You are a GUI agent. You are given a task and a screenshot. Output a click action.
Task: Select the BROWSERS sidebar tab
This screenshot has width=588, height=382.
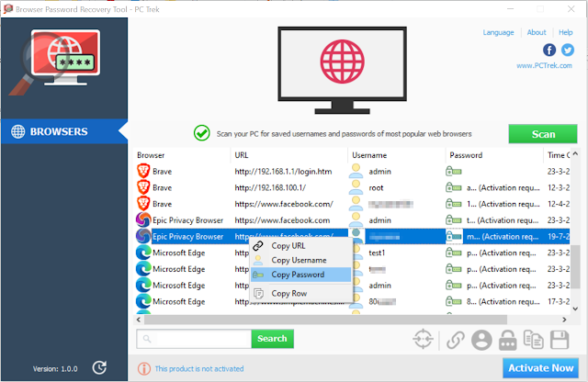[64, 131]
